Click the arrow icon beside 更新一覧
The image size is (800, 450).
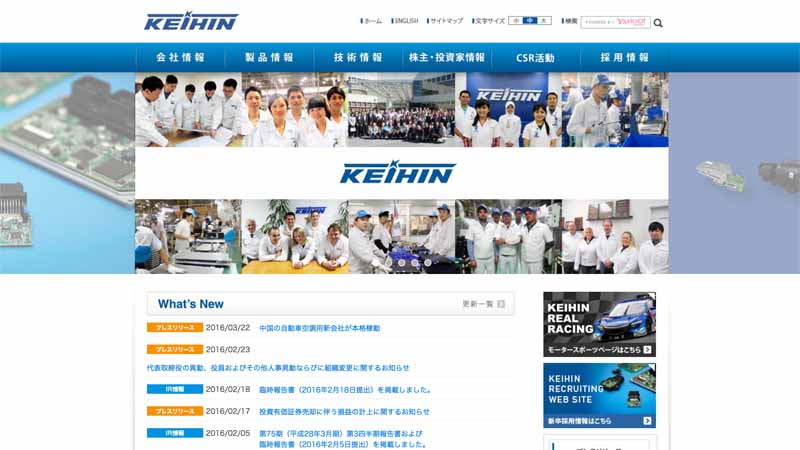point(501,304)
